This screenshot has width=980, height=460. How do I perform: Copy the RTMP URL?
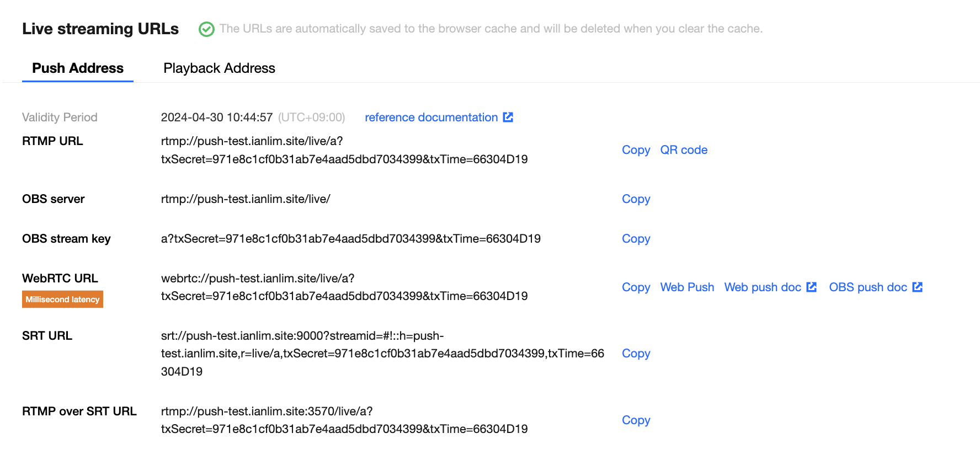pos(636,150)
